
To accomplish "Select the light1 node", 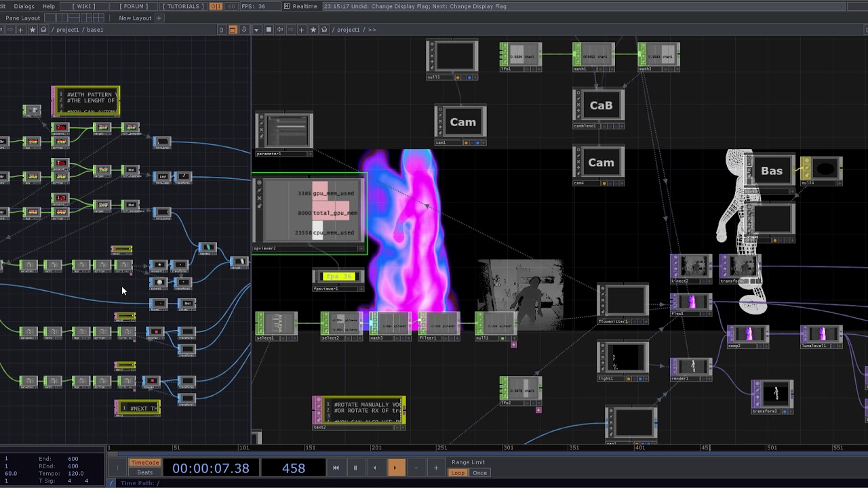I will (623, 361).
